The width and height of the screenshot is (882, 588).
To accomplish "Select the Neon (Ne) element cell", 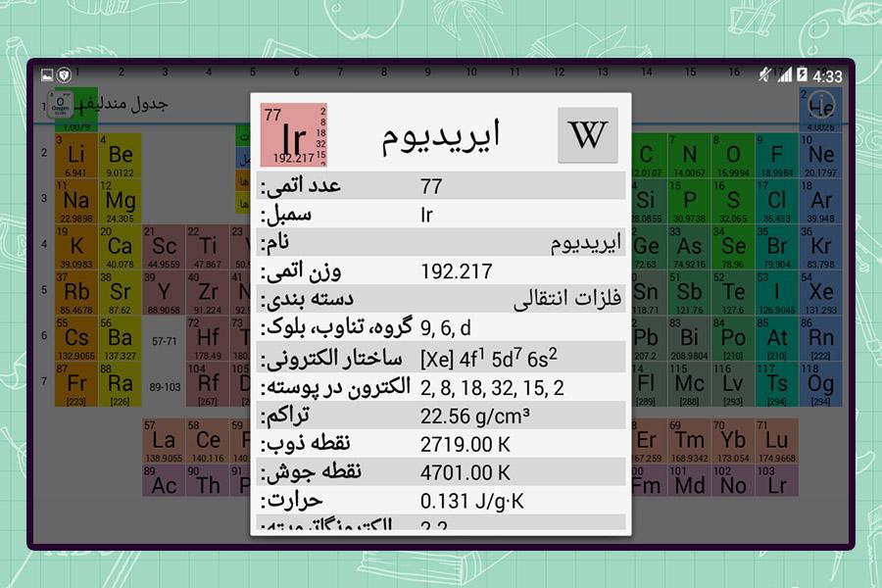I will pyautogui.click(x=820, y=156).
